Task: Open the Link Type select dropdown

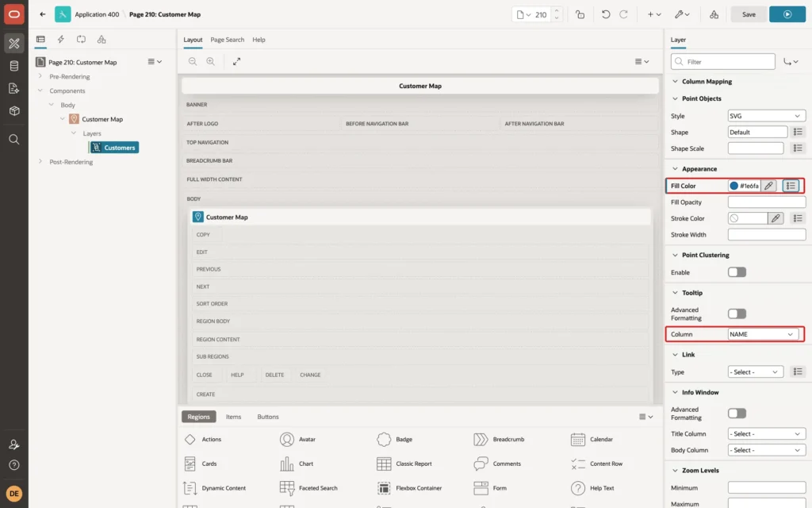Action: pyautogui.click(x=755, y=371)
